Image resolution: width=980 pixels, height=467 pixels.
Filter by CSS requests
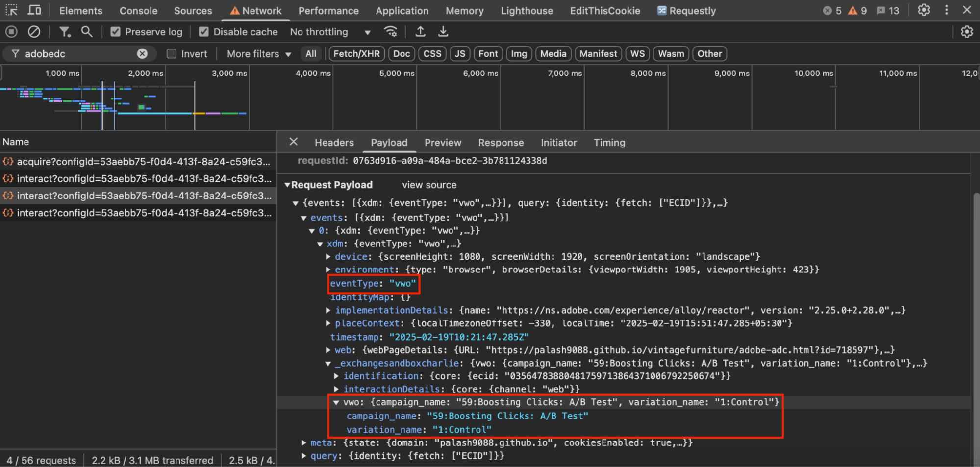coord(432,54)
